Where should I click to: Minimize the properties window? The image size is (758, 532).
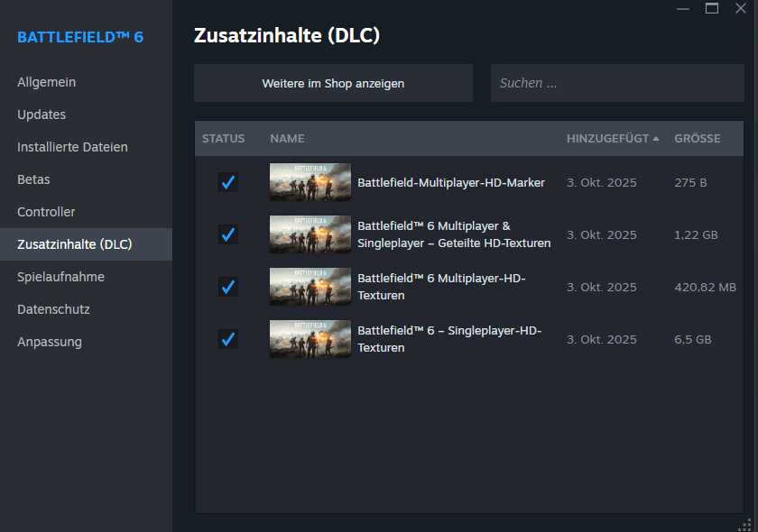tap(683, 8)
